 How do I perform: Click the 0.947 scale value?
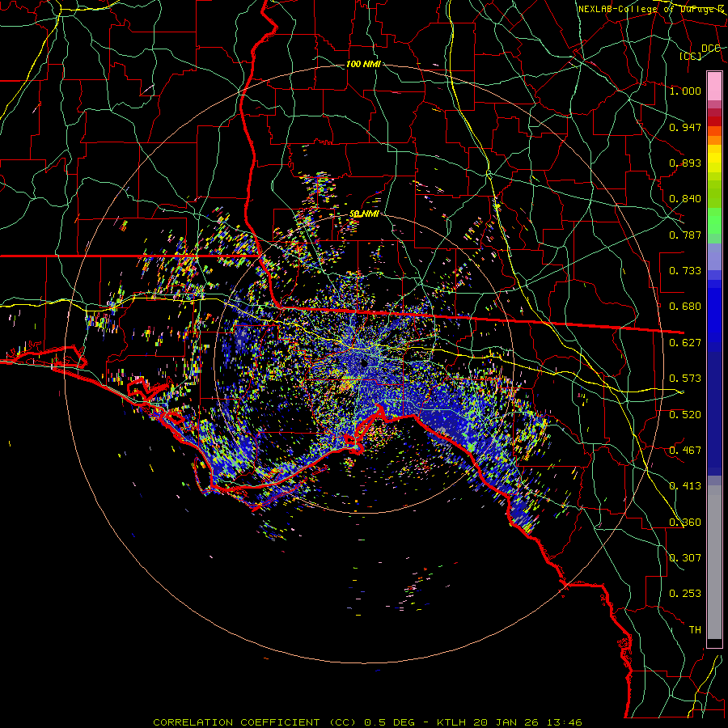tap(685, 127)
